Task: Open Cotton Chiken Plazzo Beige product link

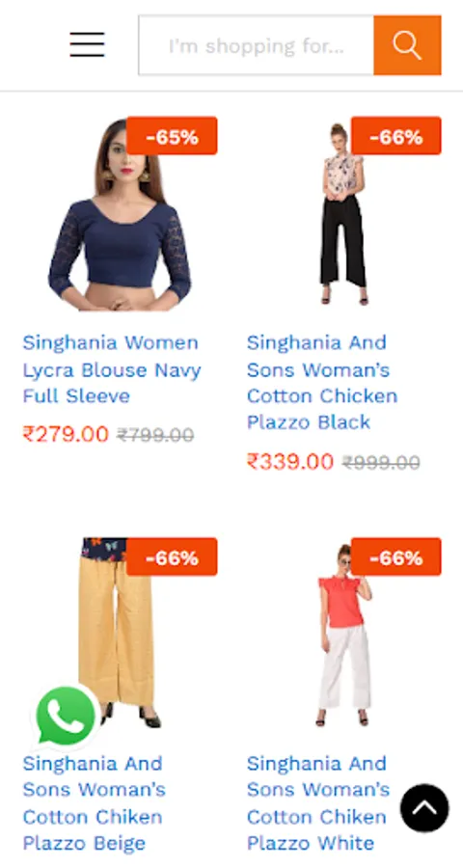Action: tap(95, 803)
